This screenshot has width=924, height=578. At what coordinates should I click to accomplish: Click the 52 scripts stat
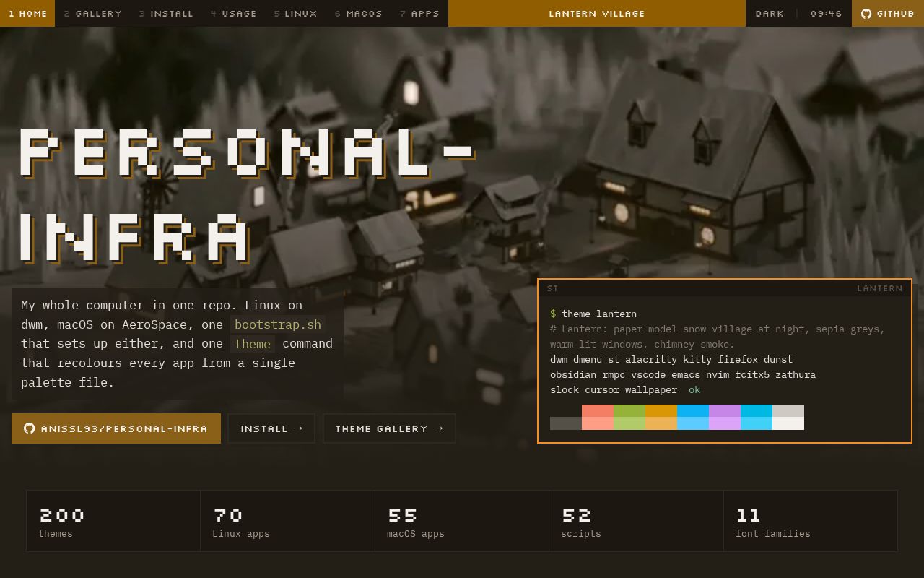pos(636,521)
